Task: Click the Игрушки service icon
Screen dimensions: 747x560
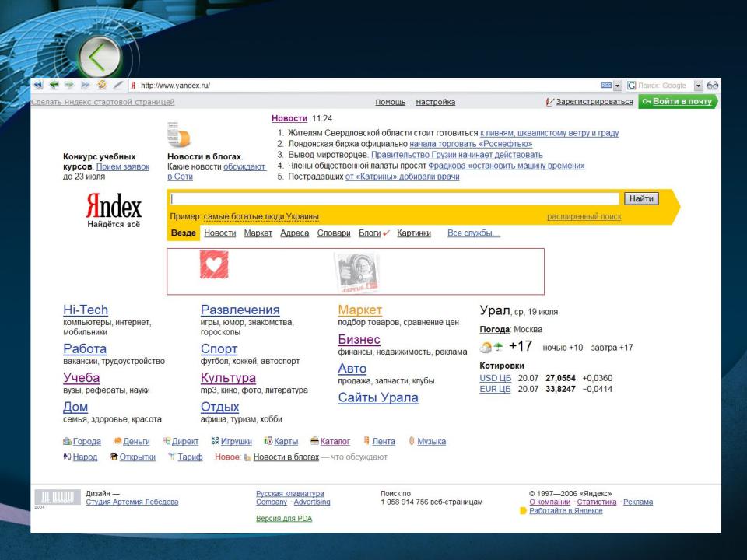Action: coord(215,441)
